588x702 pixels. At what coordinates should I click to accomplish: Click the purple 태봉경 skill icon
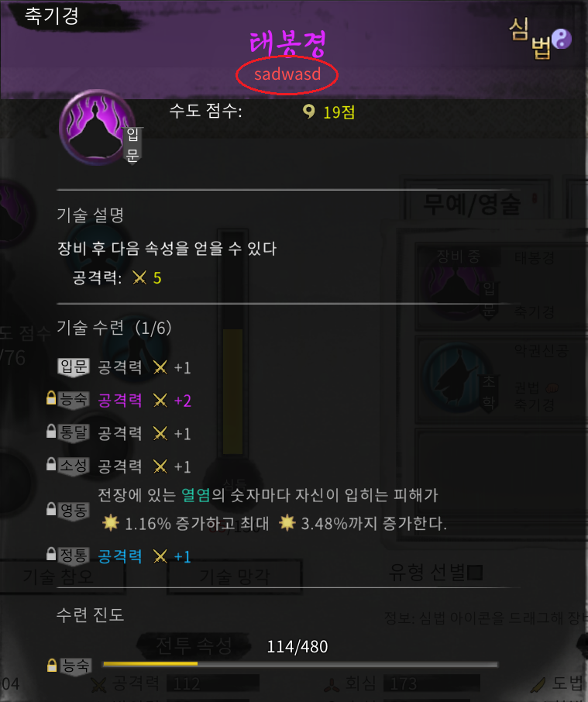pos(97,127)
